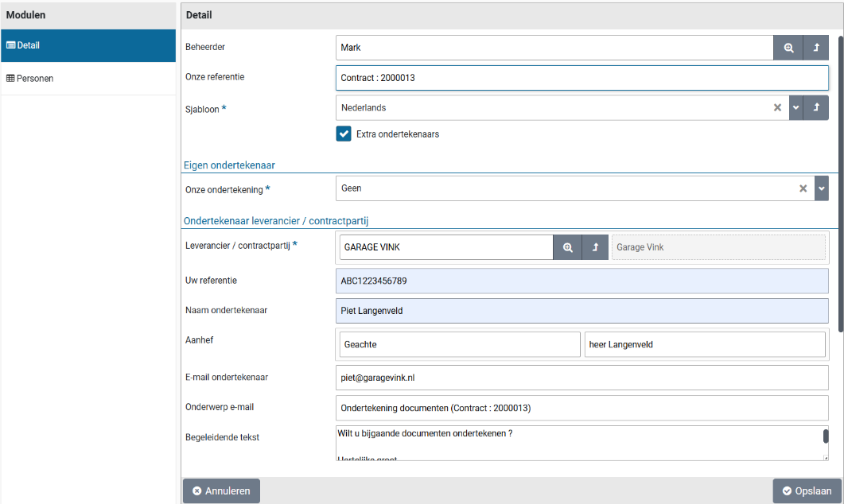Click the jump arrow icon beside Beheerder
Image resolution: width=844 pixels, height=504 pixels.
point(816,48)
